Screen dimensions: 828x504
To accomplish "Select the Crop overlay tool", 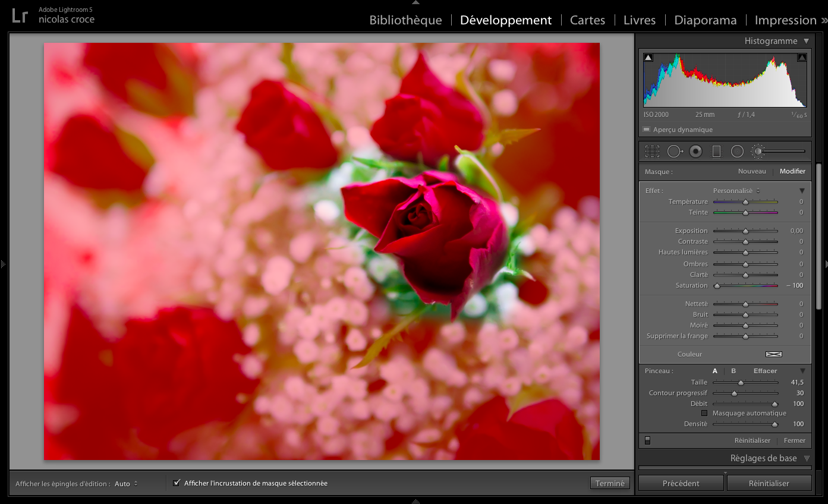I will click(x=652, y=152).
